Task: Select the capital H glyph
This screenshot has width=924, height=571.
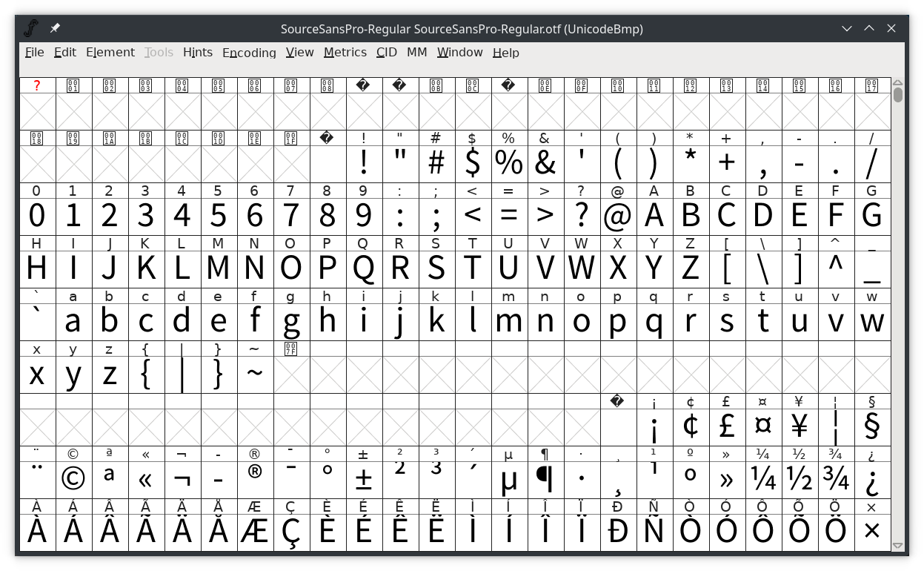Action: tap(37, 269)
